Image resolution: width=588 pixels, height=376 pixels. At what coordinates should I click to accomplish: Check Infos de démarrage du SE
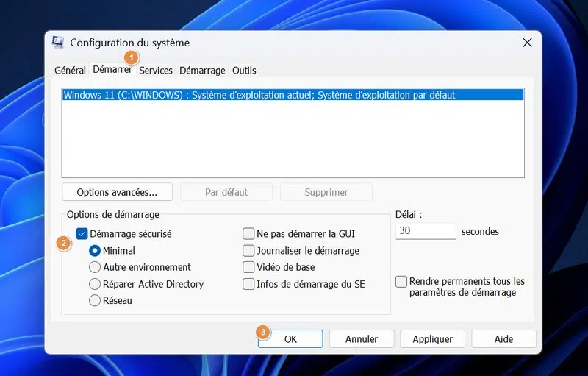click(248, 284)
